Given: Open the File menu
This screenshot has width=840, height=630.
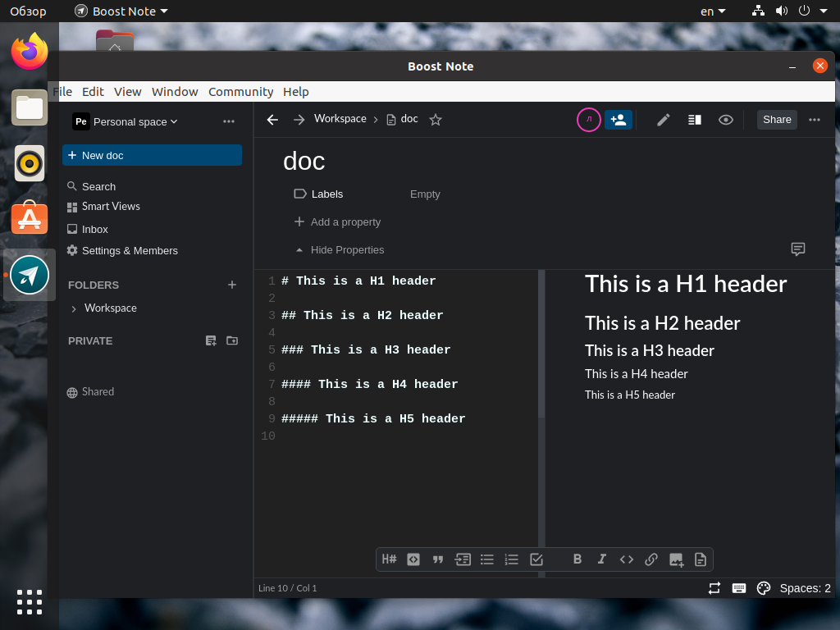Looking at the screenshot, I should (x=62, y=92).
